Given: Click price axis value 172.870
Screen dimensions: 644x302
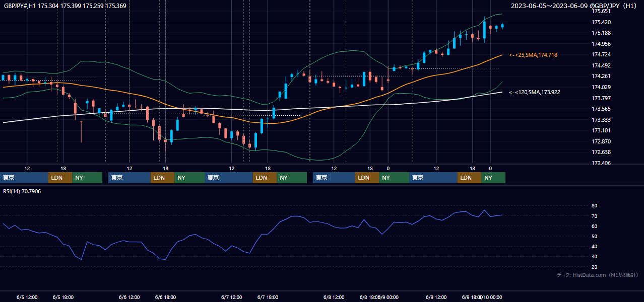Looking at the screenshot, I should point(601,142).
